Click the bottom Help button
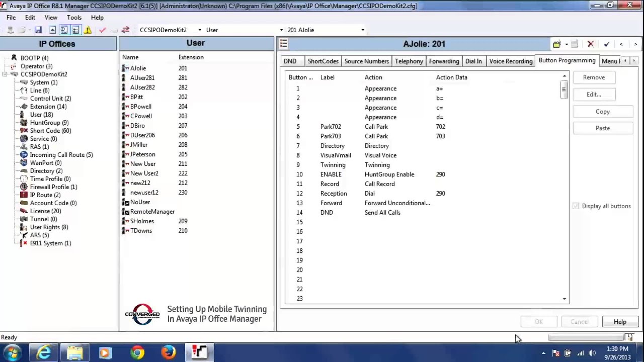 [620, 322]
